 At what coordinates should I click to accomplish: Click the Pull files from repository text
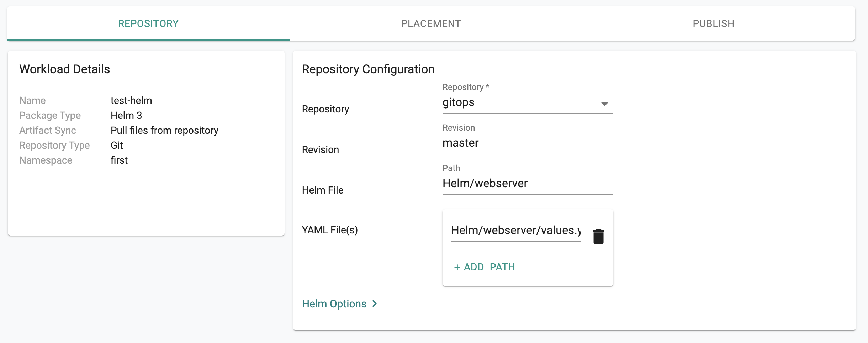(x=164, y=131)
